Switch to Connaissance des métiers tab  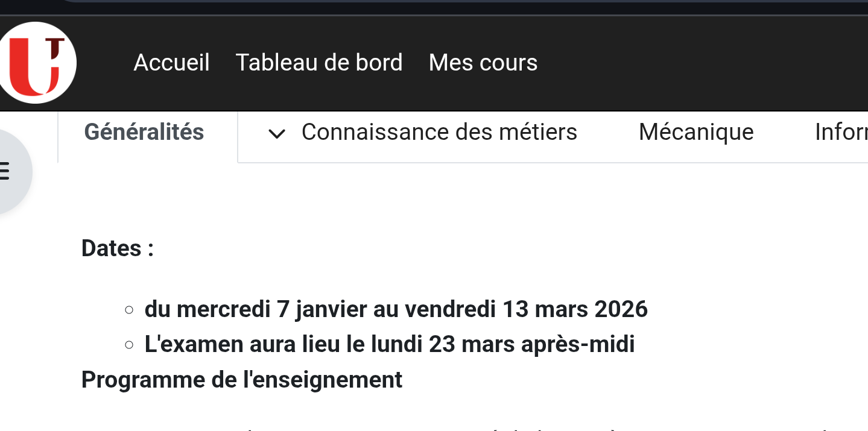coord(439,132)
